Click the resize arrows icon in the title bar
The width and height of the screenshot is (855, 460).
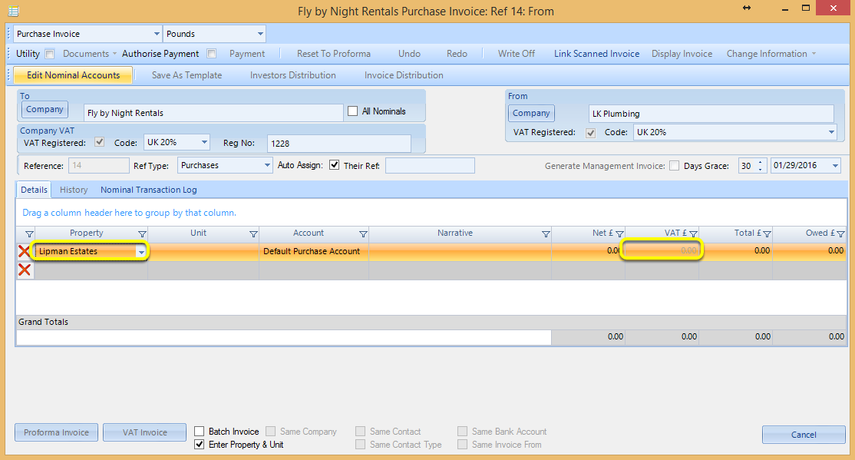746,8
